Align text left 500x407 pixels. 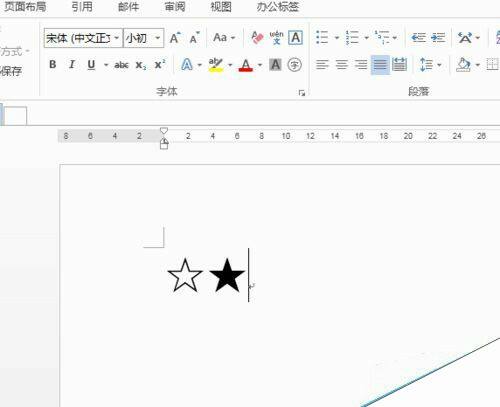point(322,64)
